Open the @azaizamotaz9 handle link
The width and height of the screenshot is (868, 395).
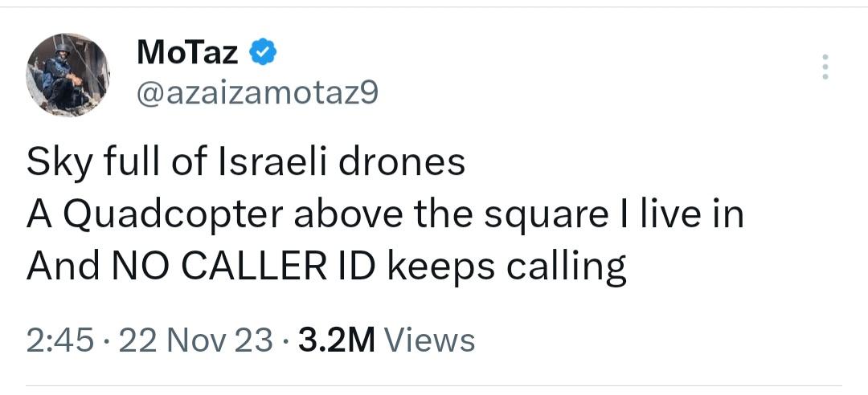[x=257, y=94]
